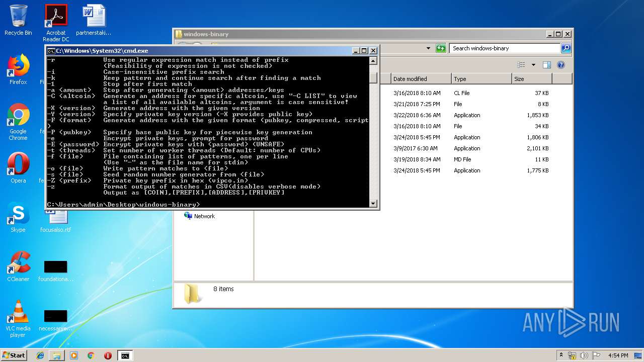Select the MD File row
The image size is (644, 362).
[x=413, y=159]
